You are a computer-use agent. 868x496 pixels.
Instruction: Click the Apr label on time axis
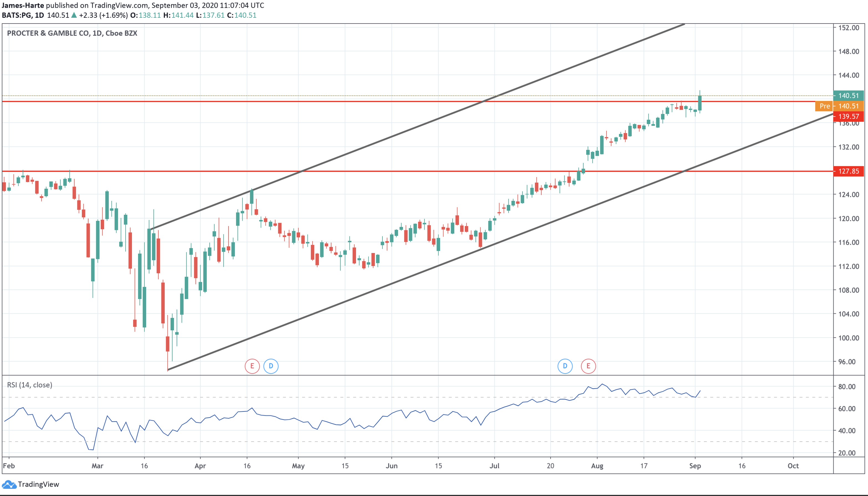200,466
